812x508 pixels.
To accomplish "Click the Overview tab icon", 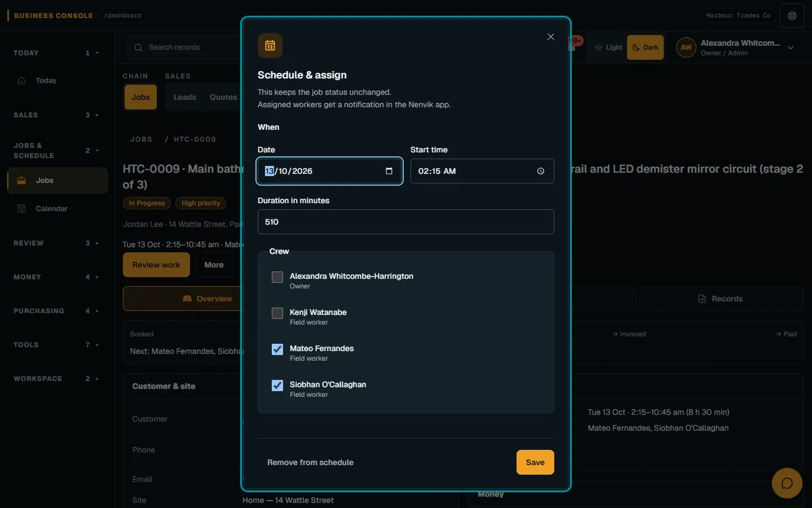I will coord(187,299).
